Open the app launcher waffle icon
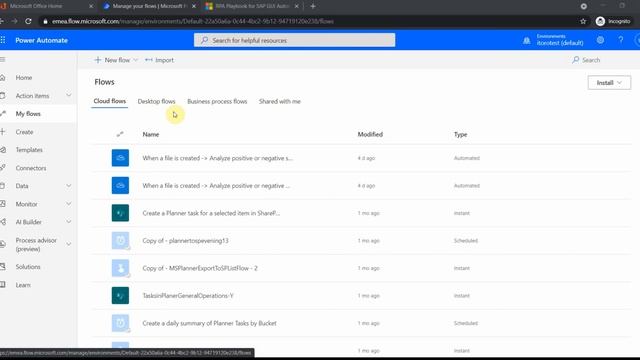The image size is (640, 360). (3, 40)
